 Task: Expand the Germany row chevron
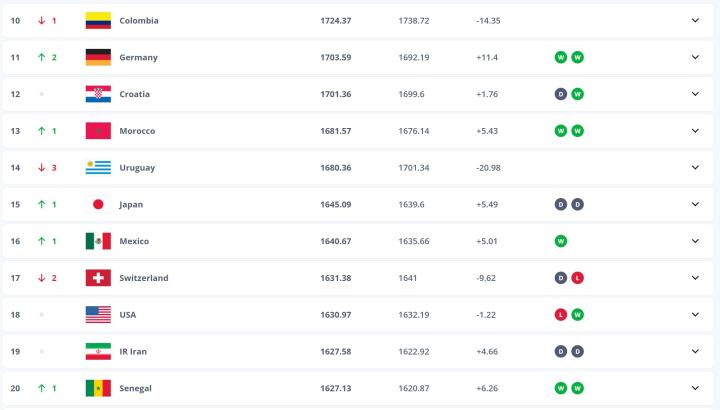coord(695,57)
